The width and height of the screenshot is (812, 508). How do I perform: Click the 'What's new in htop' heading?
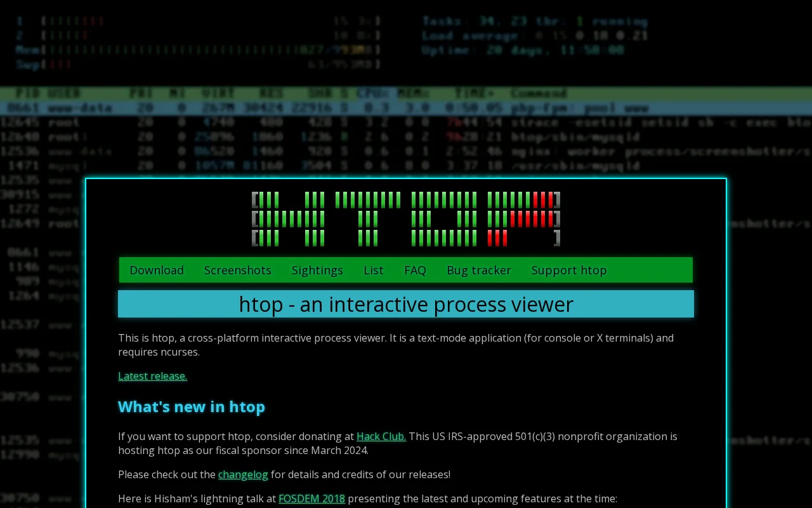tap(192, 406)
